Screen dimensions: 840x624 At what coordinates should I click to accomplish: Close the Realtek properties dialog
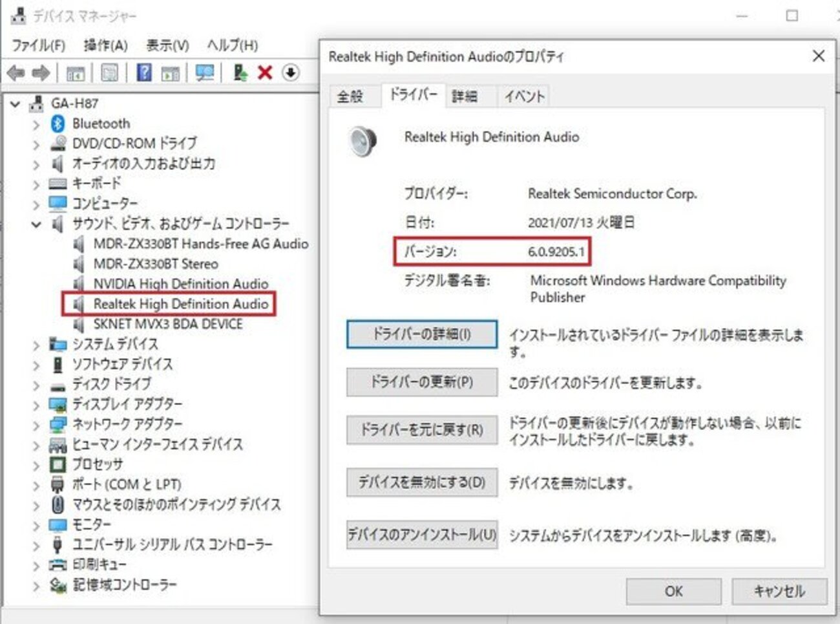[818, 56]
